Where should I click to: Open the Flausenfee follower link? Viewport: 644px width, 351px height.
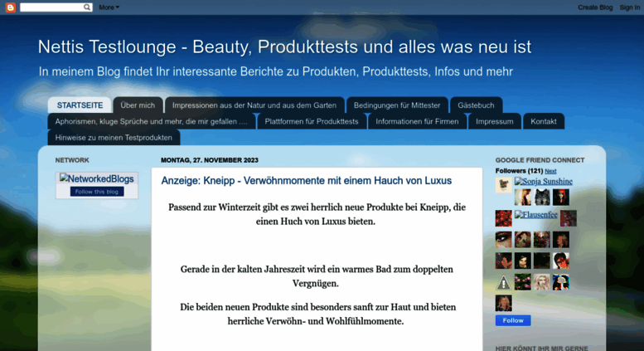pyautogui.click(x=536, y=215)
